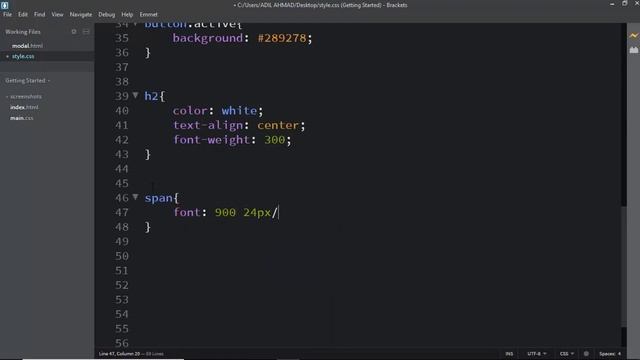Open the CSS language mode dropdown

(567, 353)
